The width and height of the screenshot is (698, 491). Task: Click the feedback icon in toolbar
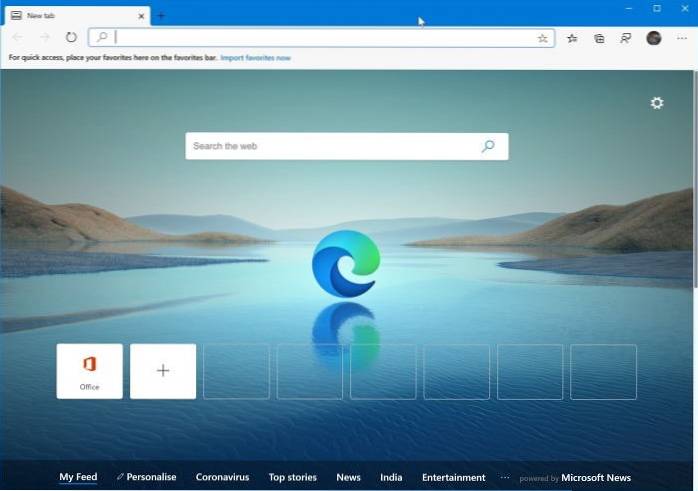[626, 38]
